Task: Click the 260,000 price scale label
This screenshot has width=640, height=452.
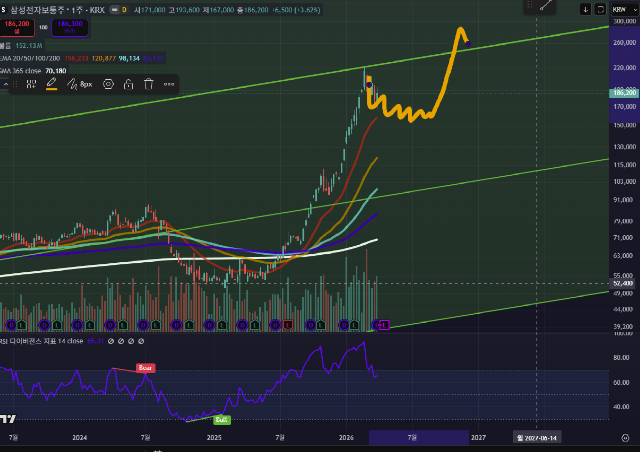Action: [624, 42]
